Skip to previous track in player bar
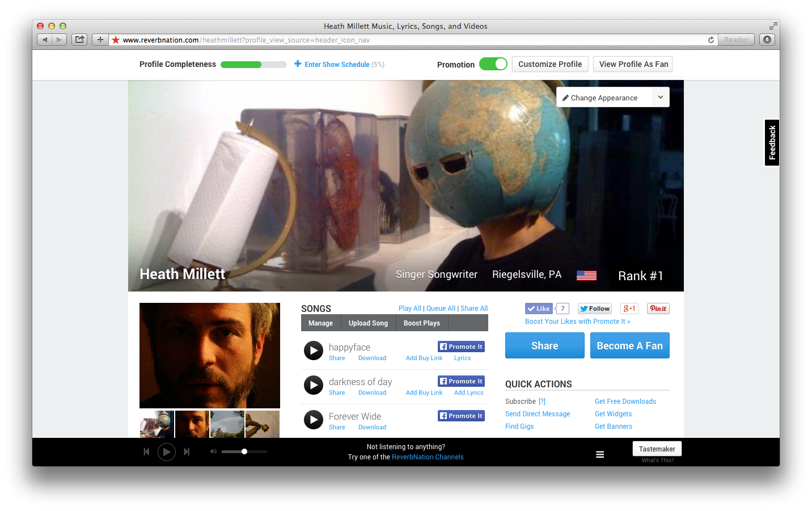812x511 pixels. click(146, 452)
